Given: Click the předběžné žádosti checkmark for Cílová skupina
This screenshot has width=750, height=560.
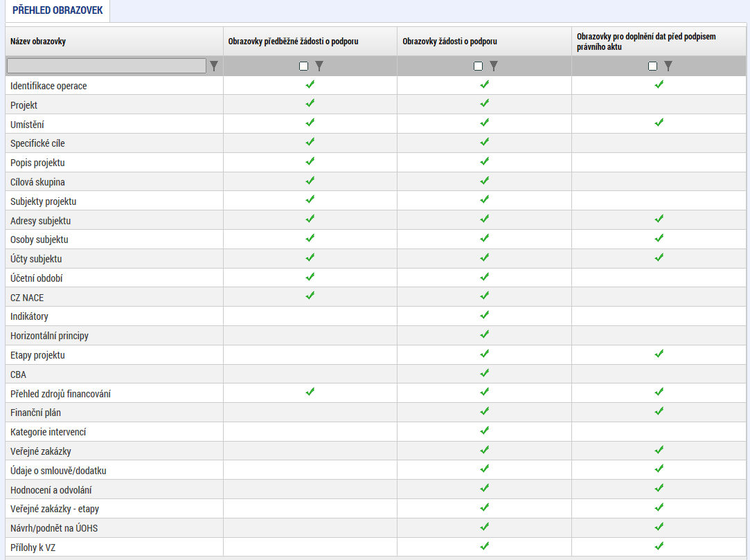Looking at the screenshot, I should click(x=310, y=181).
